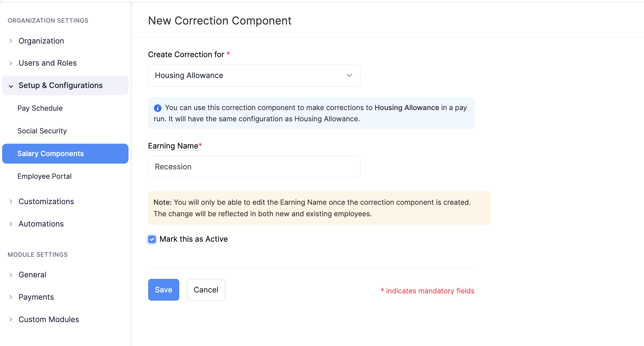Click the Save button
This screenshot has height=346, width=644.
pyautogui.click(x=163, y=289)
